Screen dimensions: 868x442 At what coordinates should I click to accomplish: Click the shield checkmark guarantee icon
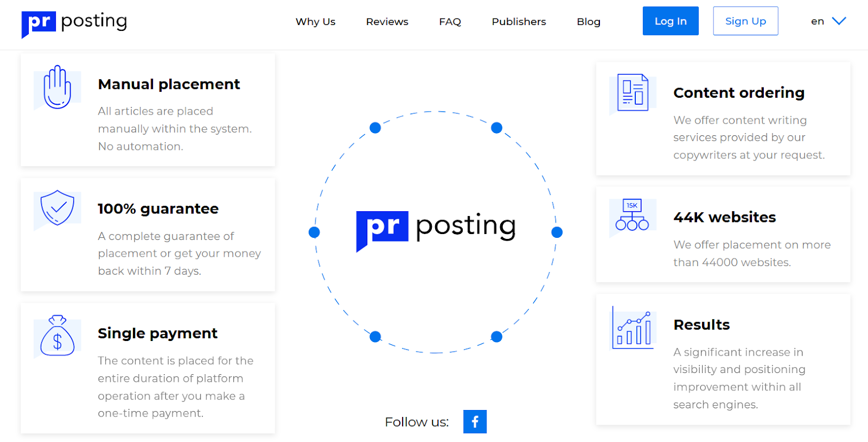[58, 207]
